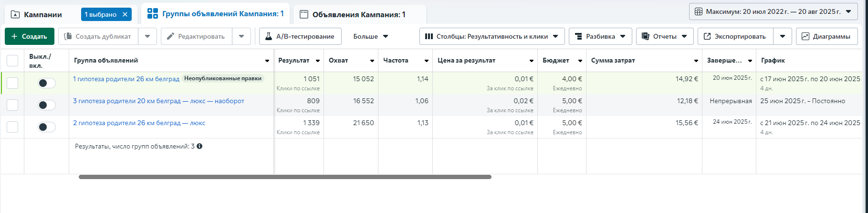868x213 pixels.
Task: Click info icon next to results count
Action: (199, 146)
